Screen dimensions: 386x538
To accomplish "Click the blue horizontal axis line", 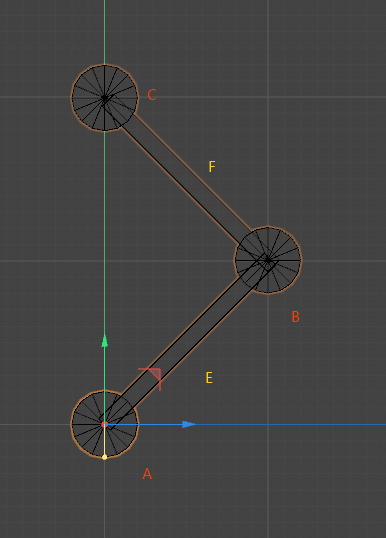I will coord(245,424).
